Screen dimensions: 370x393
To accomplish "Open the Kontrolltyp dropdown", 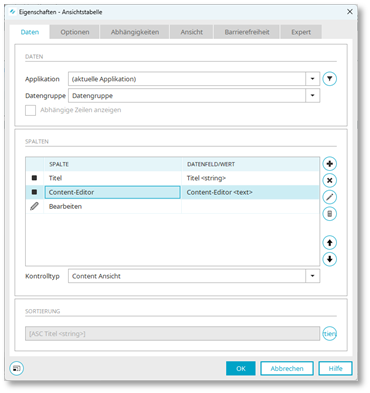I will point(312,276).
